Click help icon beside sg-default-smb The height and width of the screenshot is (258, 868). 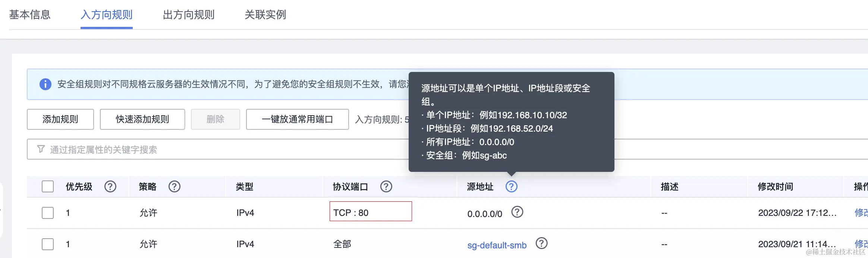pyautogui.click(x=542, y=243)
